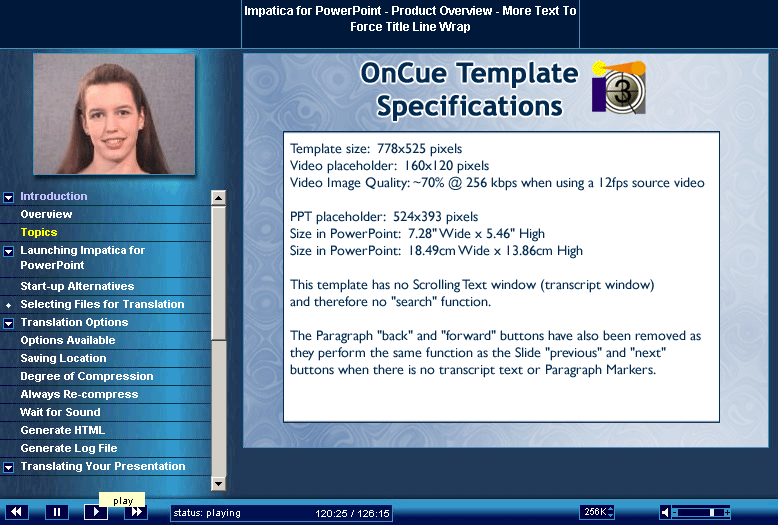The image size is (778, 525).
Task: Click the bullet beside Selecting Files for Translation
Action: [8, 305]
